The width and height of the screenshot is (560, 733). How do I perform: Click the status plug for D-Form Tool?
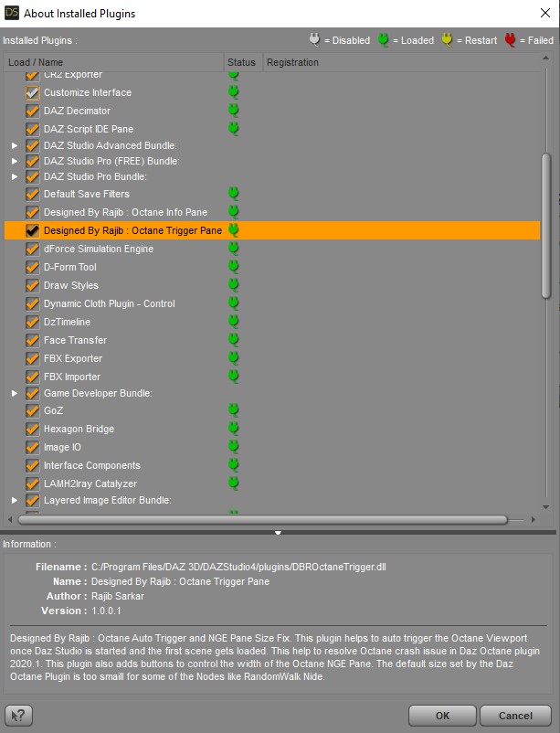pyautogui.click(x=233, y=267)
